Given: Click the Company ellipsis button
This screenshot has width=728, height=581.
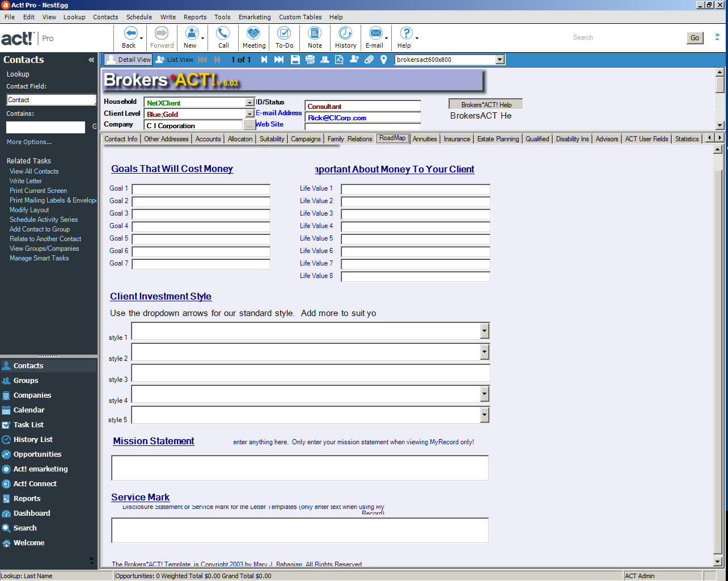Looking at the screenshot, I should [250, 125].
